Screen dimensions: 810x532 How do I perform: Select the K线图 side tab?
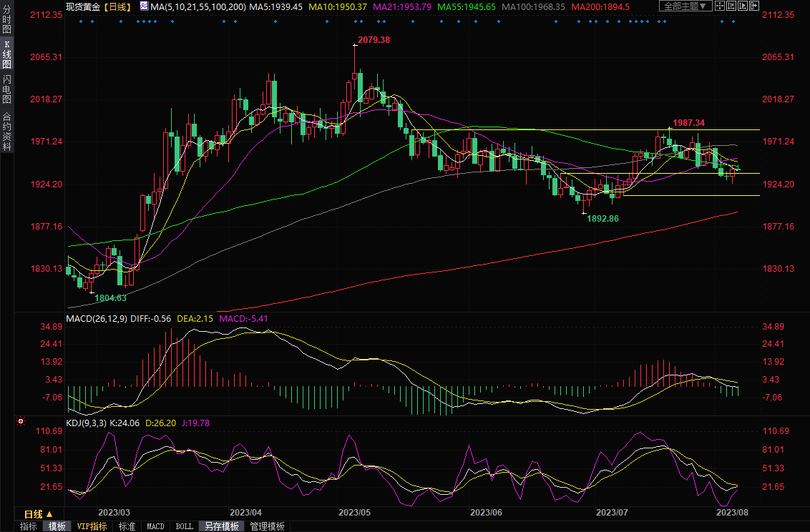(x=6, y=59)
